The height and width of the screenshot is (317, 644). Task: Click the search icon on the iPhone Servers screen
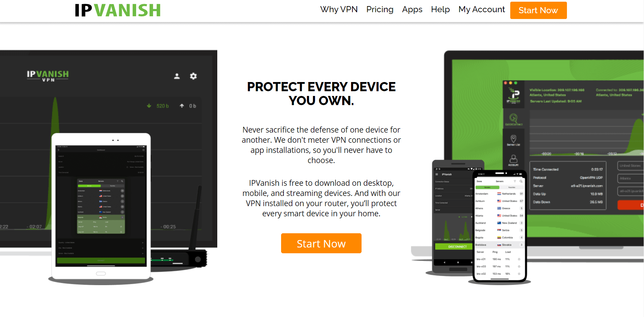[x=521, y=181]
